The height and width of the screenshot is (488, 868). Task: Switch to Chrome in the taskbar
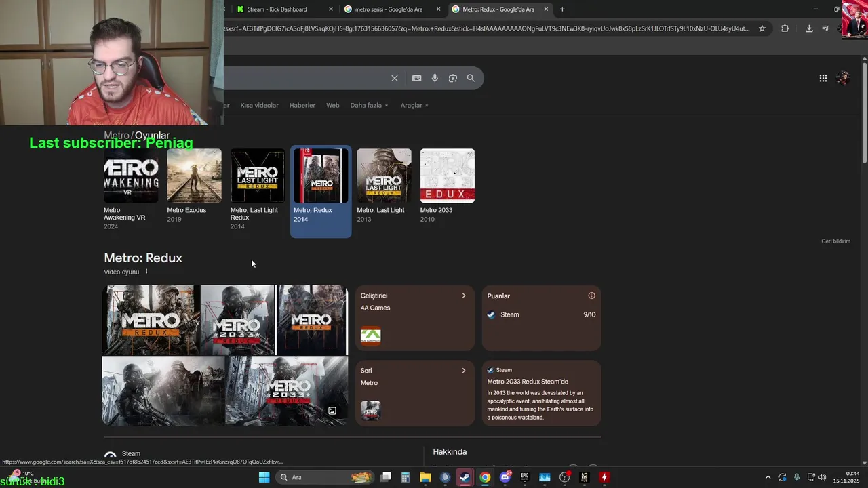[485, 477]
